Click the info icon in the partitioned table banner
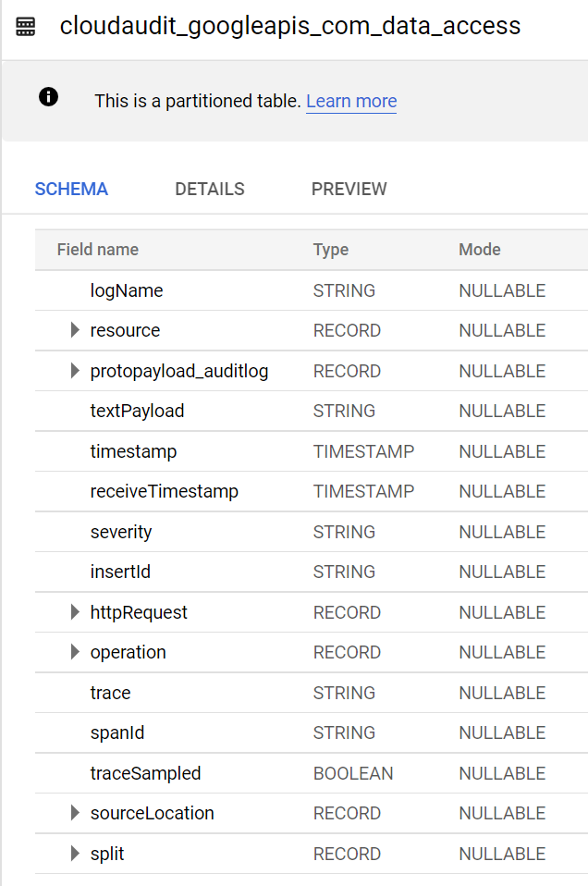Viewport: 588px width, 886px height. point(48,96)
